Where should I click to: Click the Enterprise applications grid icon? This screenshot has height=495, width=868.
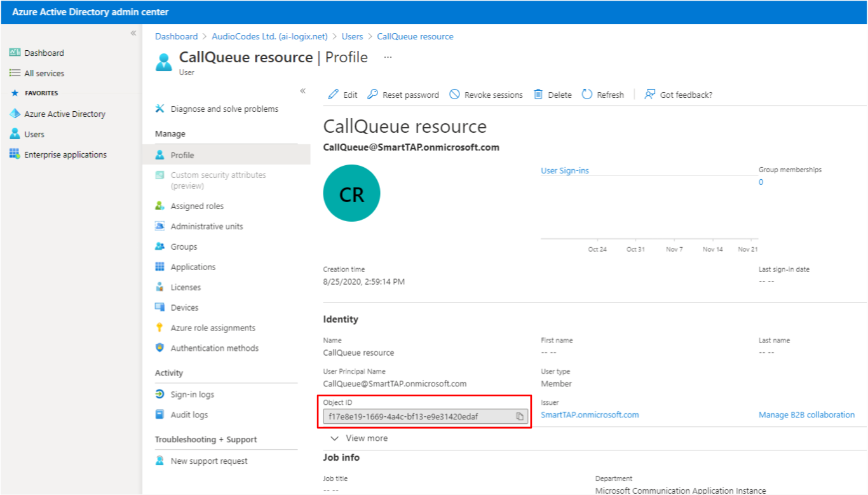15,154
